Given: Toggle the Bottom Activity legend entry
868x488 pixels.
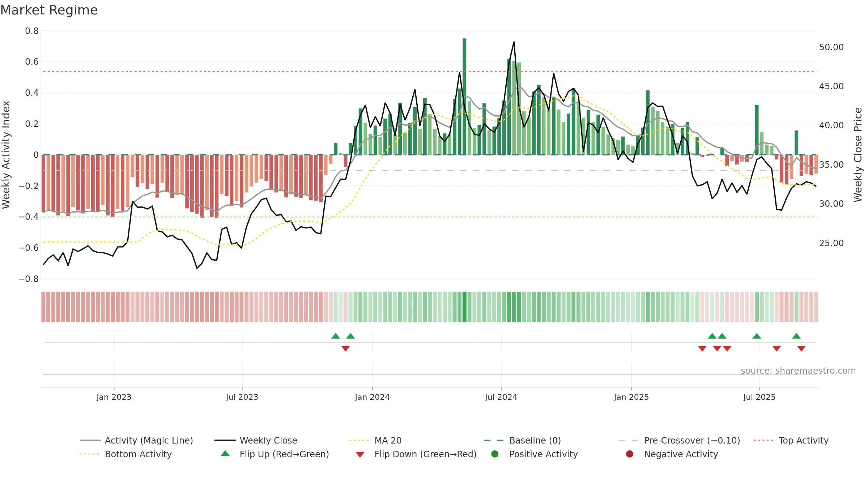Looking at the screenshot, I should coord(125,454).
